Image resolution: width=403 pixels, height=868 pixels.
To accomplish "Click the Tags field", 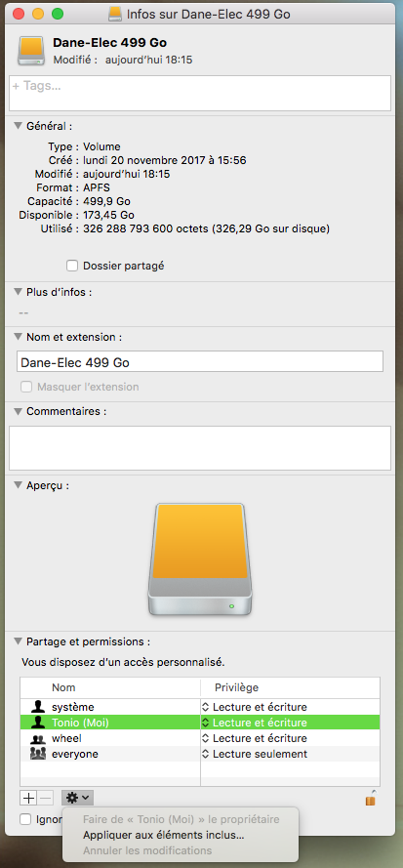I will [x=200, y=93].
